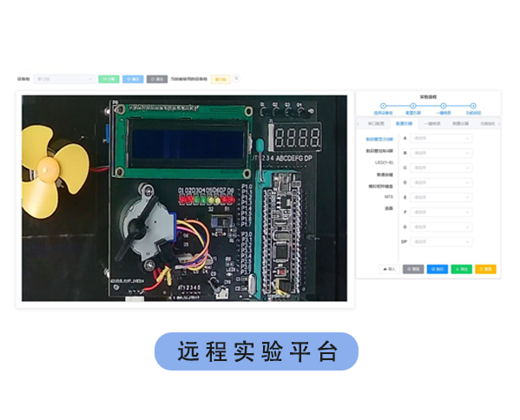520x420 pixels.
Task: Click the blue execute button in config panel
Action: (x=438, y=269)
